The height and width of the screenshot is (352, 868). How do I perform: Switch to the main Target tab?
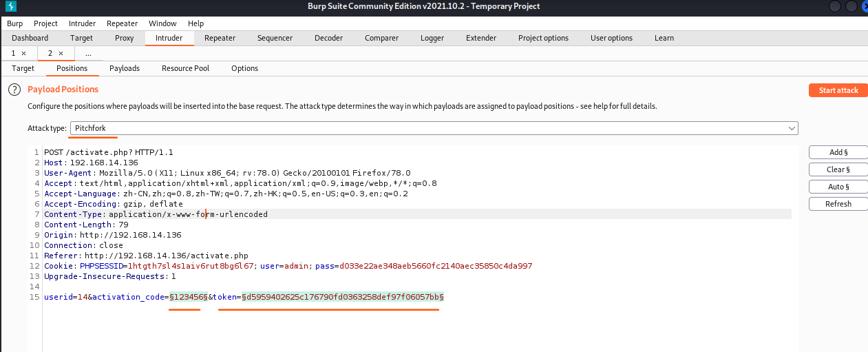[81, 38]
